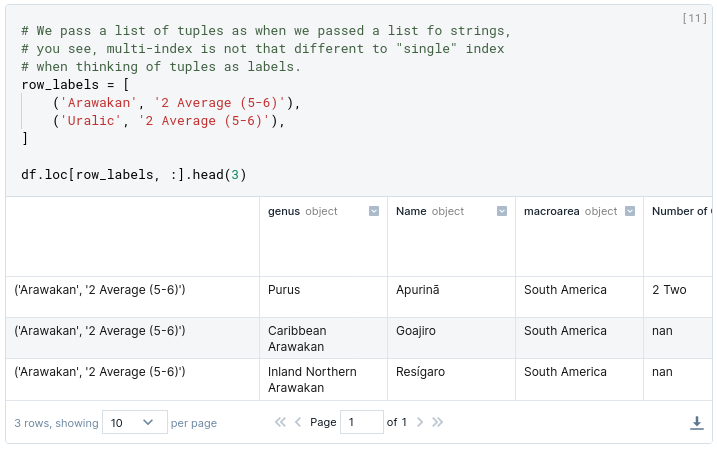Click the genus column header
This screenshot has height=449, width=717.
coord(323,236)
